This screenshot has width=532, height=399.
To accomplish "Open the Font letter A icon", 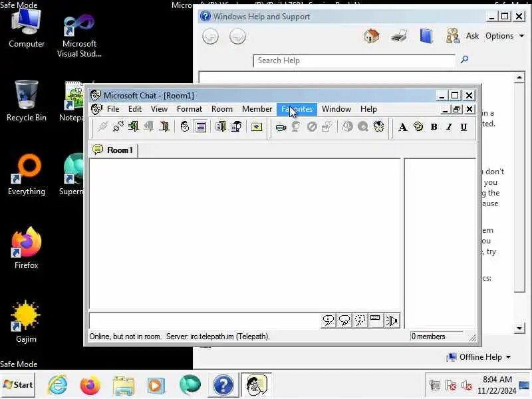I will 403,127.
